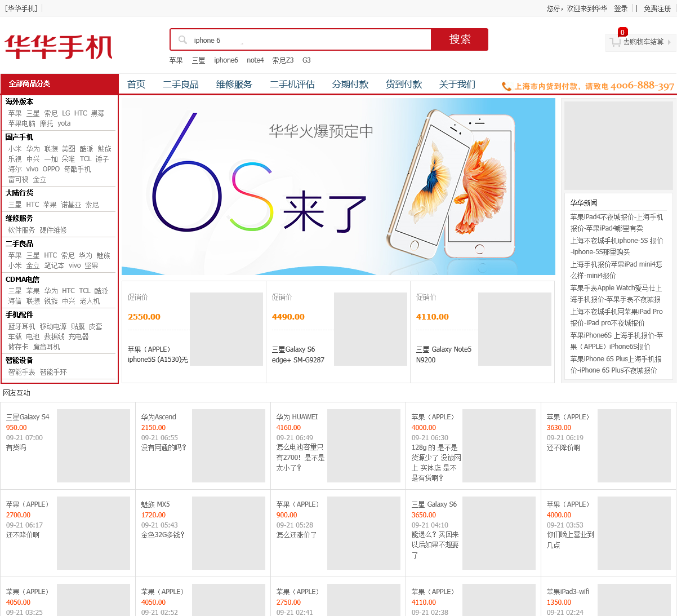677x616 pixels.
Task: Click the 搜索 search button
Action: click(x=460, y=39)
